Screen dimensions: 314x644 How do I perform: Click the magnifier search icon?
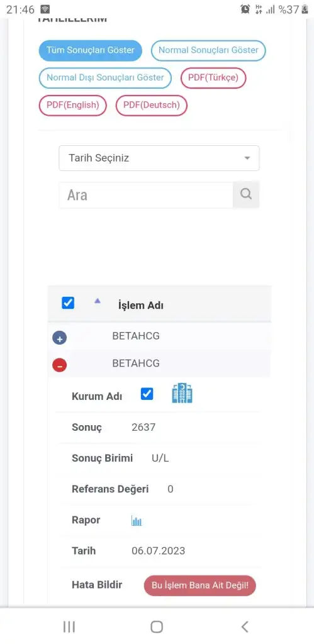(246, 194)
